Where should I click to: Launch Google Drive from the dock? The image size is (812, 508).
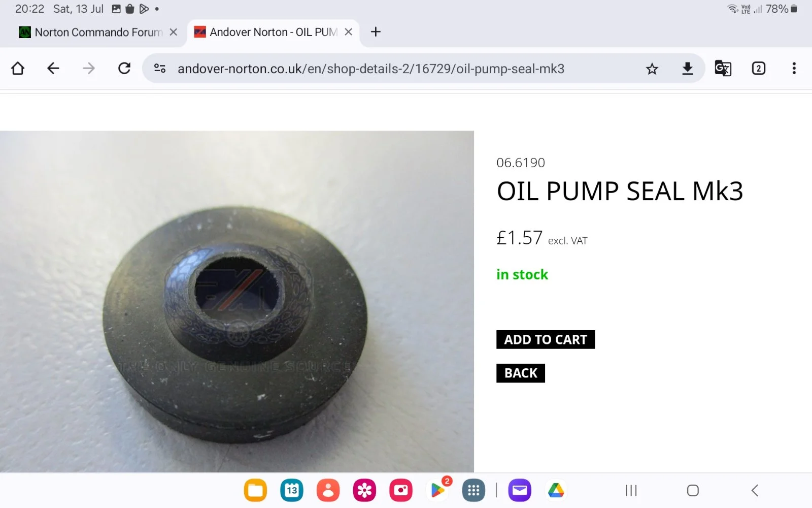[x=556, y=490]
